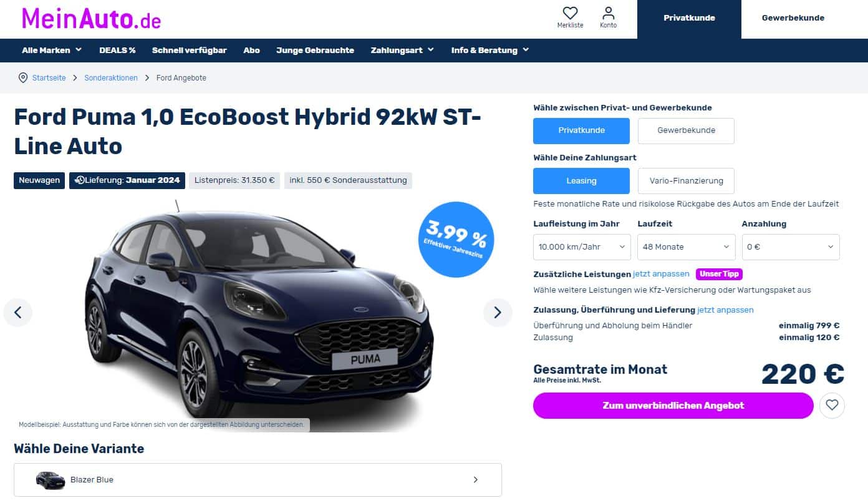Click the Blazer Blue car thumbnail
The width and height of the screenshot is (868, 503).
(51, 480)
